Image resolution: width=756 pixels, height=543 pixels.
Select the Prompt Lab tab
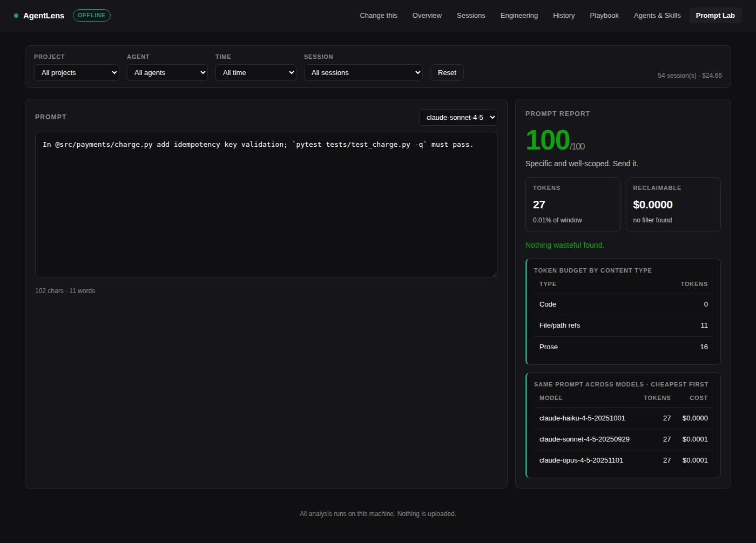pos(715,16)
